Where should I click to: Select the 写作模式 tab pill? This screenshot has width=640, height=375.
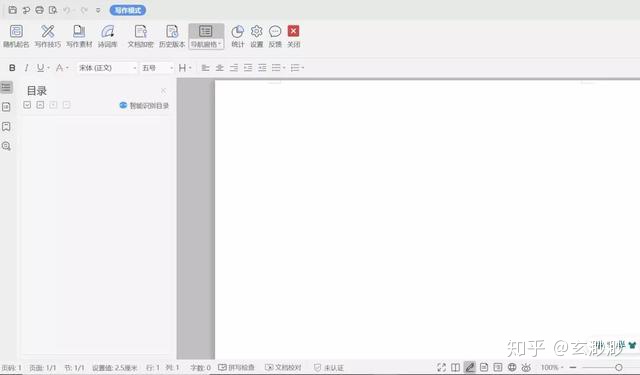point(128,10)
